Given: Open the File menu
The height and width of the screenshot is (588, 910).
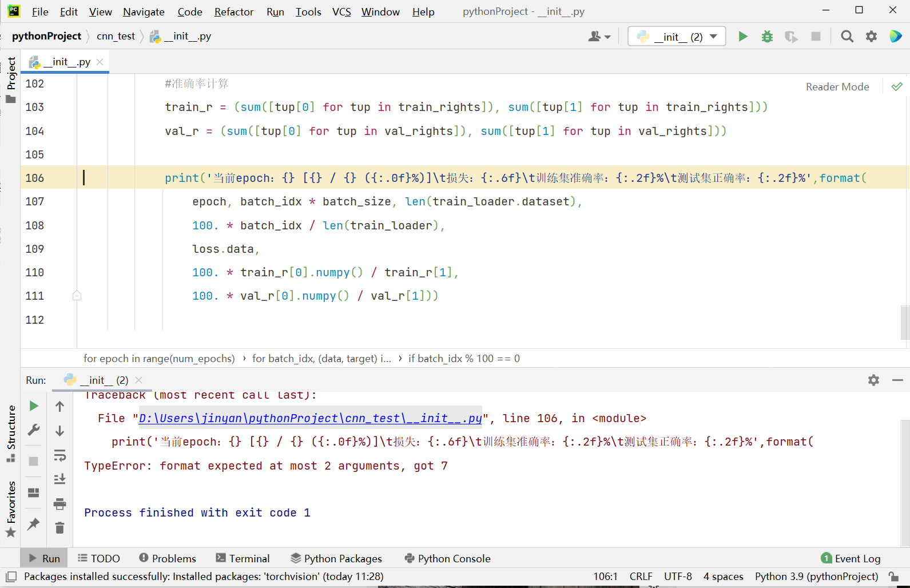Looking at the screenshot, I should pos(40,11).
